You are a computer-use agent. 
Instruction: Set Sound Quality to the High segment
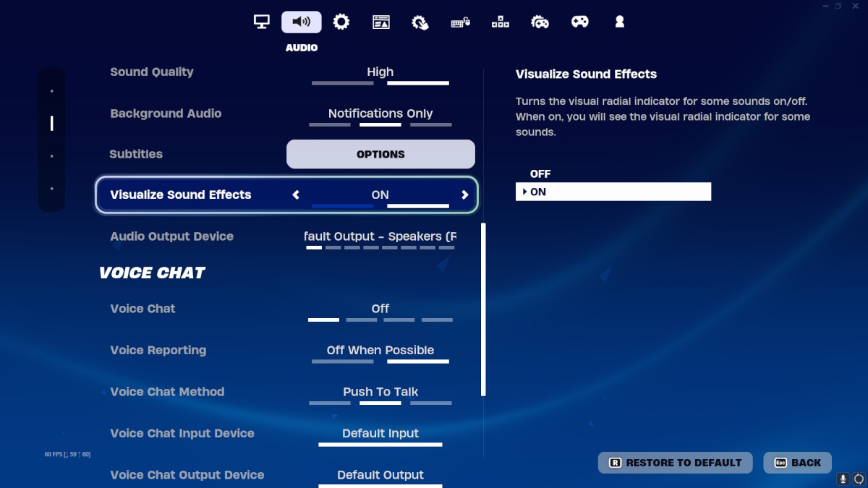[x=418, y=82]
